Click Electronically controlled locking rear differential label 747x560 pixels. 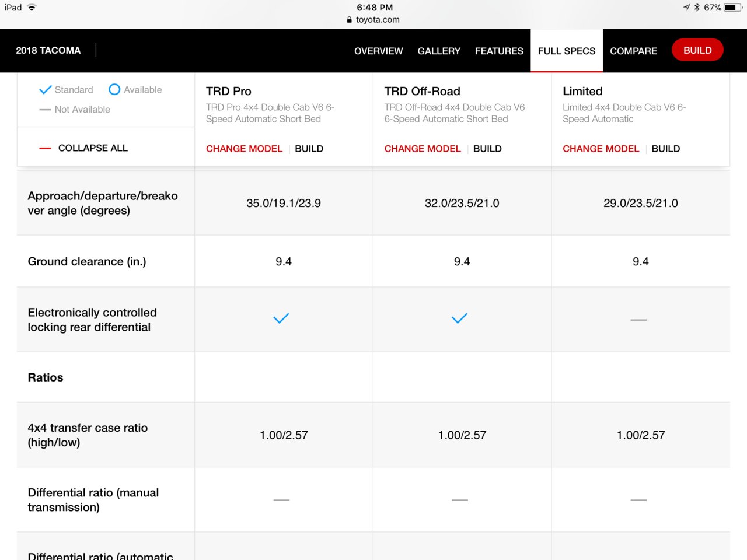click(92, 320)
